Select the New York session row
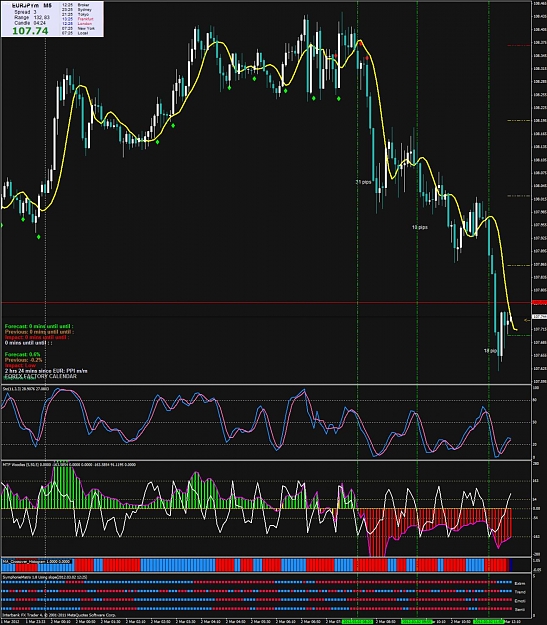The width and height of the screenshot is (547, 625). coord(78,29)
